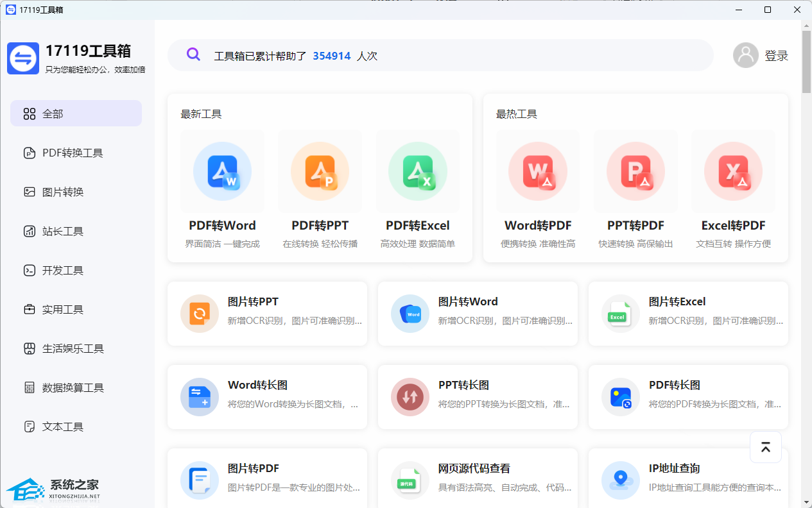Click the 全部 grid icon in sidebar
This screenshot has width=812, height=508.
click(30, 114)
